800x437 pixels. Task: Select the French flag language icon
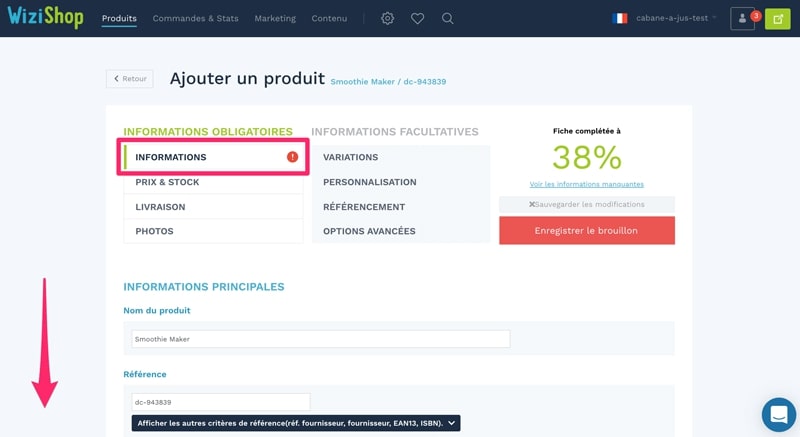[x=619, y=18]
